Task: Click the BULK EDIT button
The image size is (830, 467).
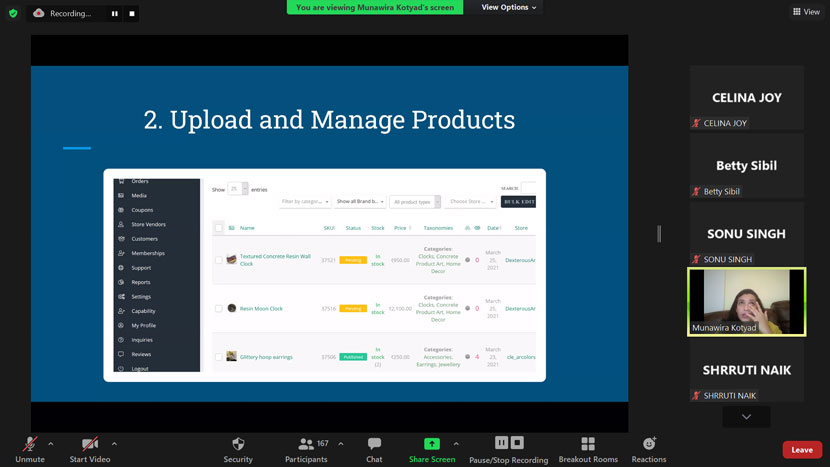Action: [518, 202]
